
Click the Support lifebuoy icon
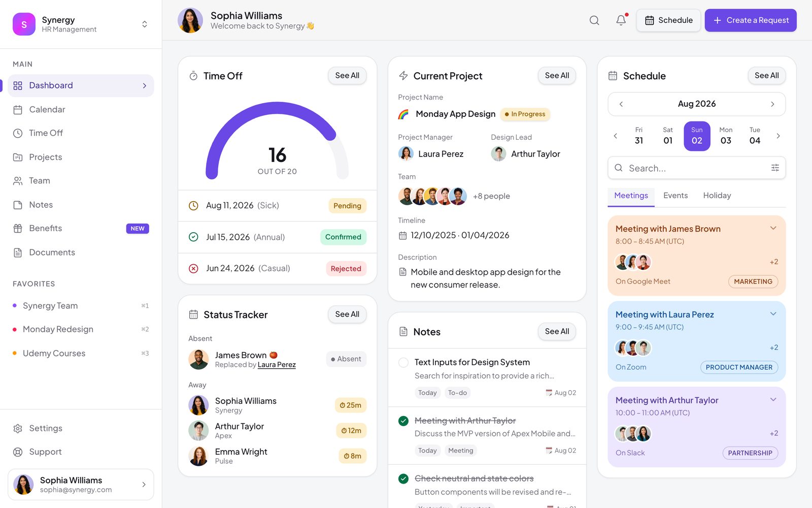pyautogui.click(x=18, y=452)
